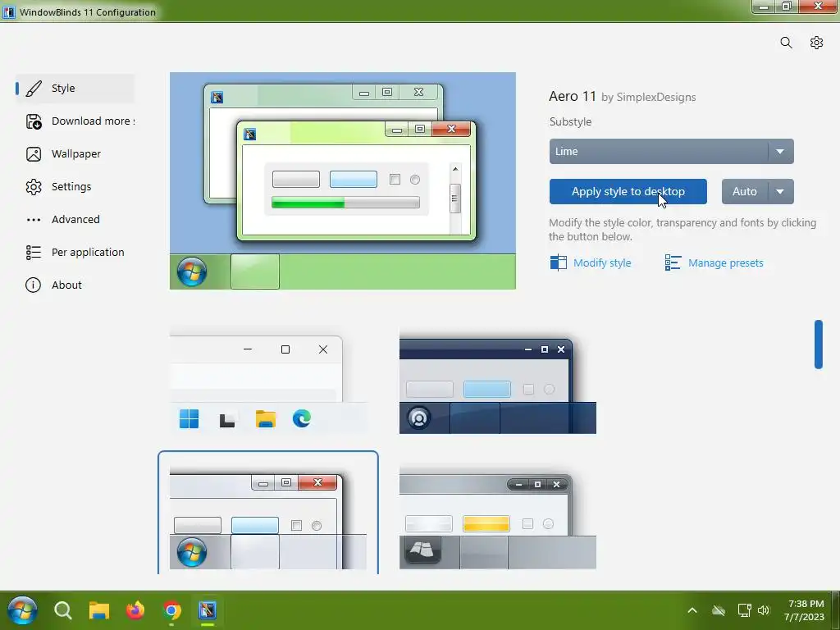Open taskbar Search magnifier

point(62,610)
